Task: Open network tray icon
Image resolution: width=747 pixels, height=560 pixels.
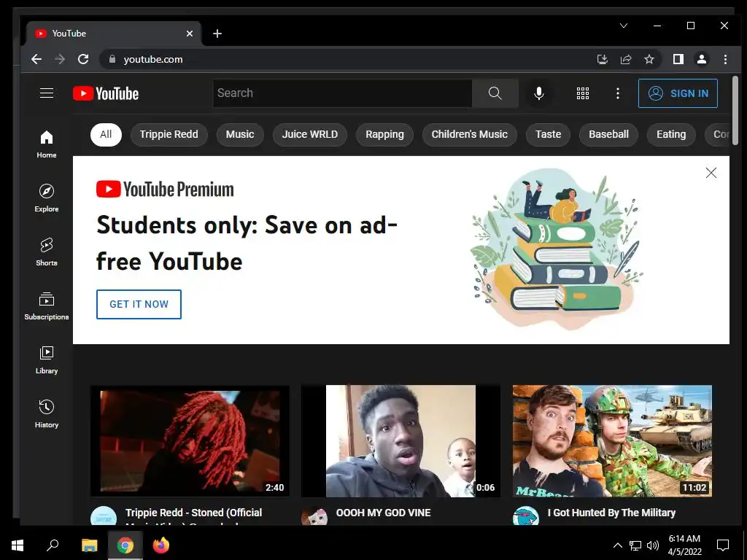Action: pyautogui.click(x=635, y=545)
